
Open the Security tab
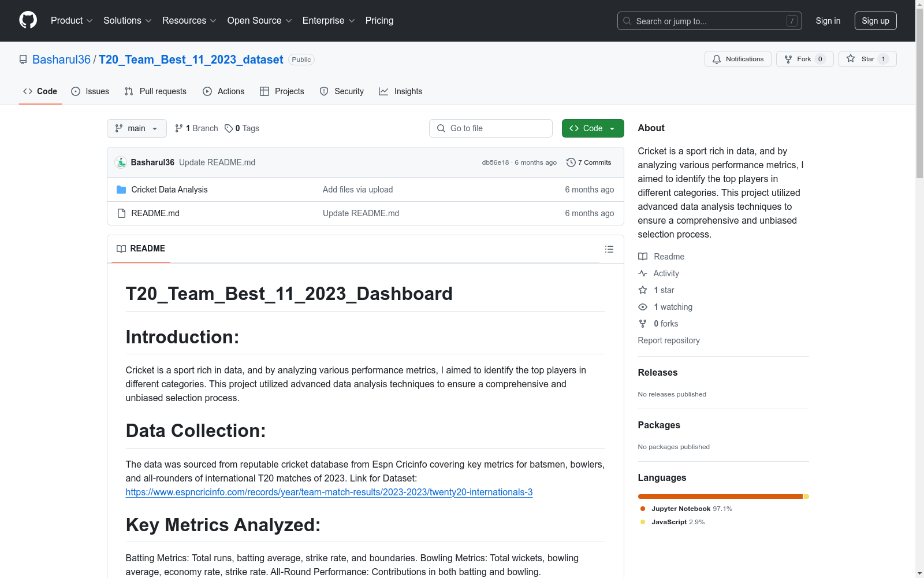tap(342, 91)
